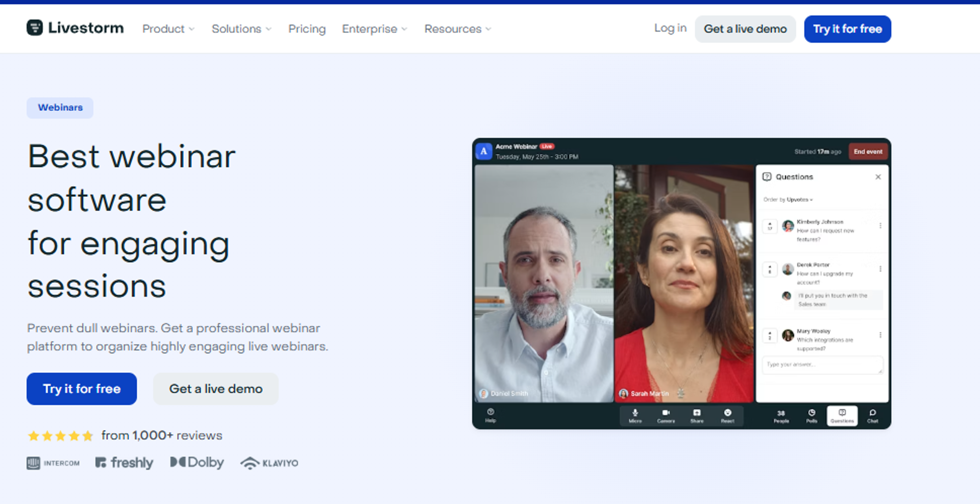Open more options for Derek Porter's question
The width and height of the screenshot is (980, 504).
click(x=880, y=269)
